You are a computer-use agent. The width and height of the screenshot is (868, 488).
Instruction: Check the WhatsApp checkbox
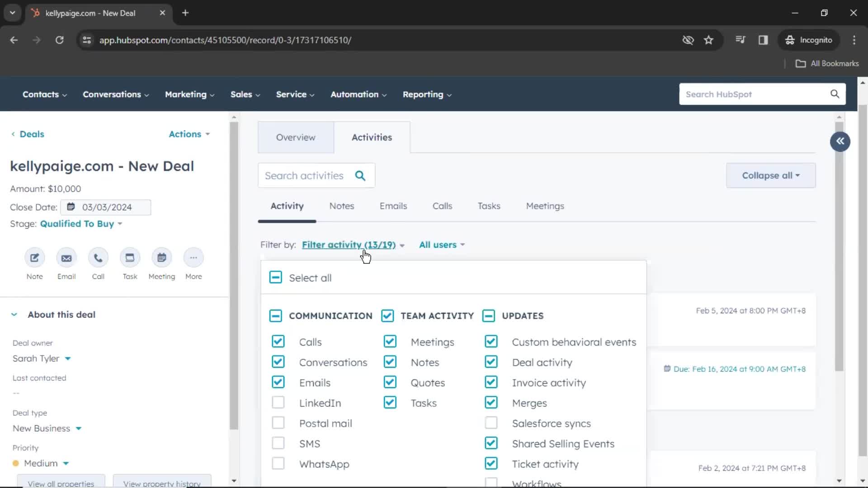coord(278,464)
